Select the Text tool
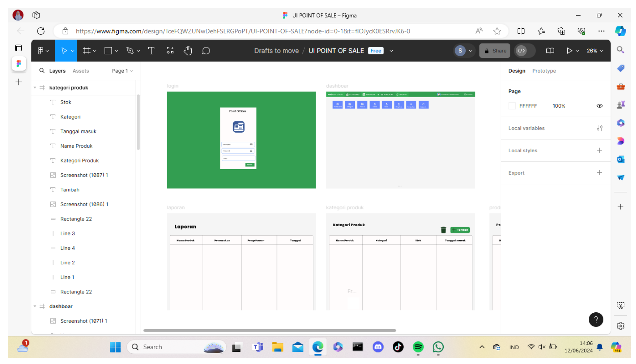 151,51
